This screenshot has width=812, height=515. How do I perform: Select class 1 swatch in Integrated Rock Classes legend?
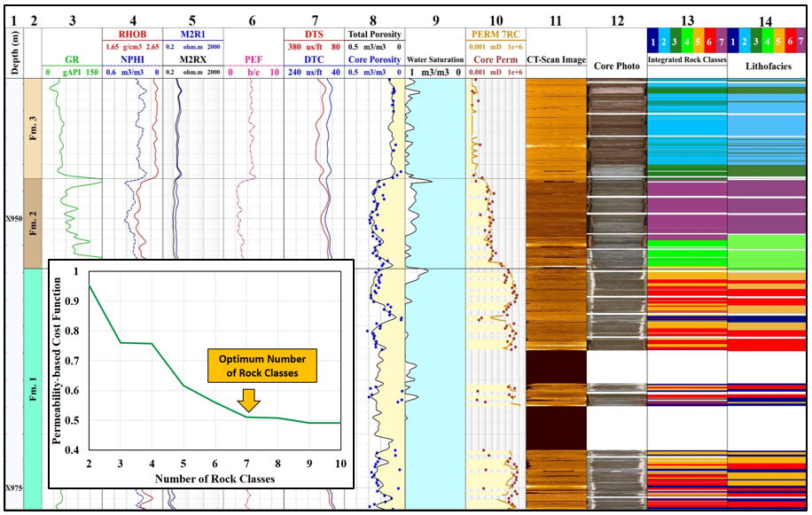tap(652, 42)
